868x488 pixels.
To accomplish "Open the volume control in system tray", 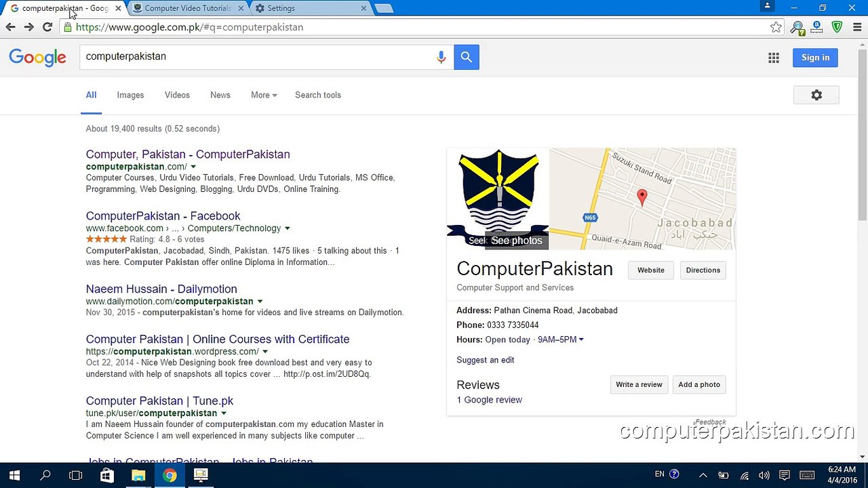I will pyautogui.click(x=764, y=475).
